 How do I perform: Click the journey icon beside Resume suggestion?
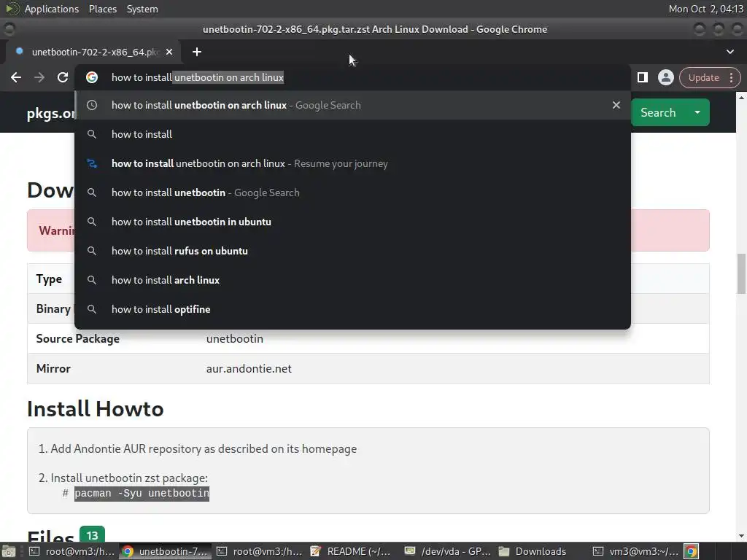coord(92,163)
